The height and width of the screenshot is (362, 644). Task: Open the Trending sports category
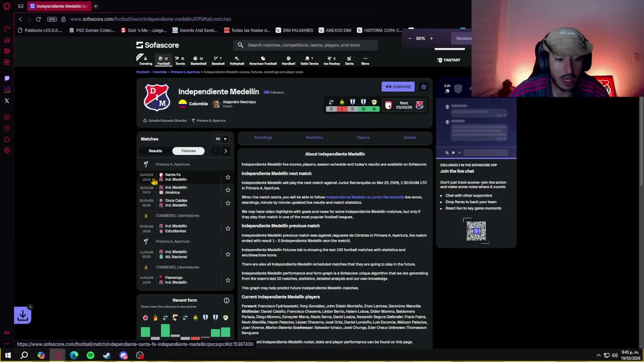[x=145, y=60]
